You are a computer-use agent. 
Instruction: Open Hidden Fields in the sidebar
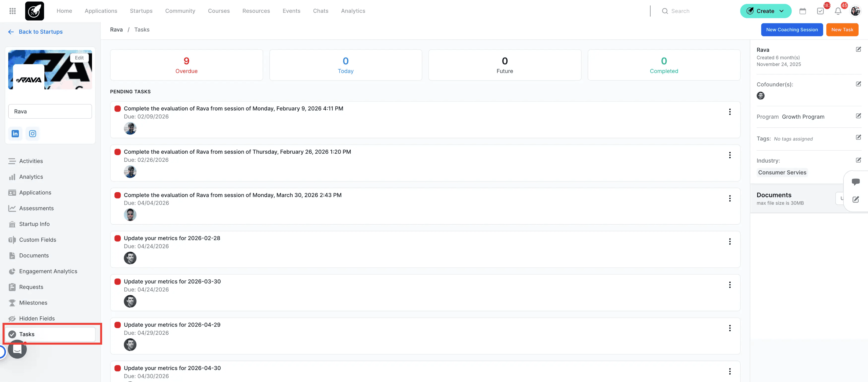click(50, 319)
